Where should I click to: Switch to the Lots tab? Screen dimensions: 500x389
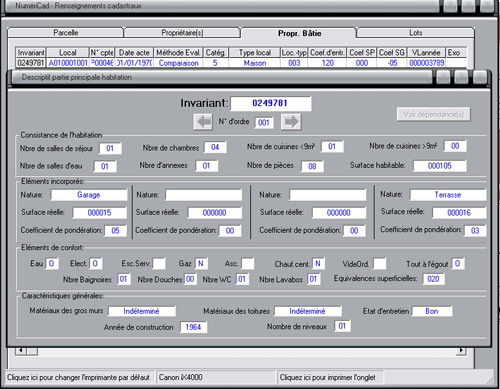(x=415, y=33)
